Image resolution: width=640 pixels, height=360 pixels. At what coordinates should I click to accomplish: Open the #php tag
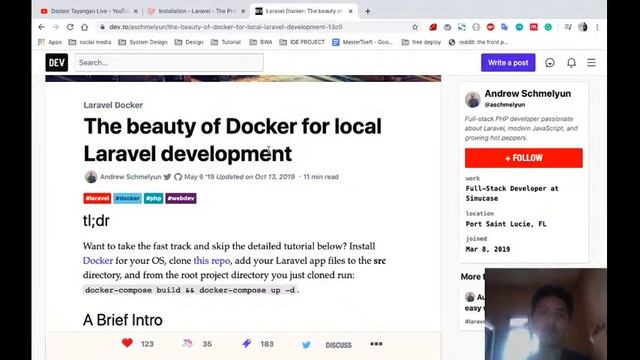[x=153, y=198]
